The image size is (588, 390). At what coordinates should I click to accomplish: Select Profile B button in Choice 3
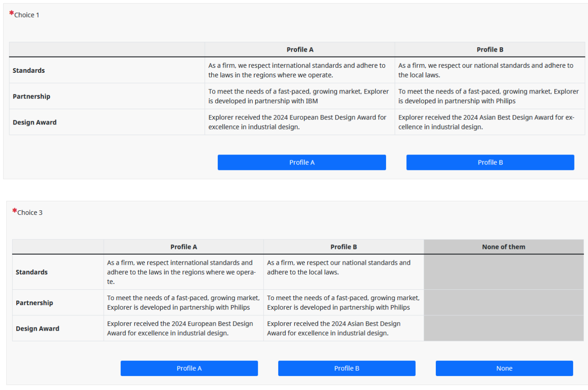coord(347,368)
